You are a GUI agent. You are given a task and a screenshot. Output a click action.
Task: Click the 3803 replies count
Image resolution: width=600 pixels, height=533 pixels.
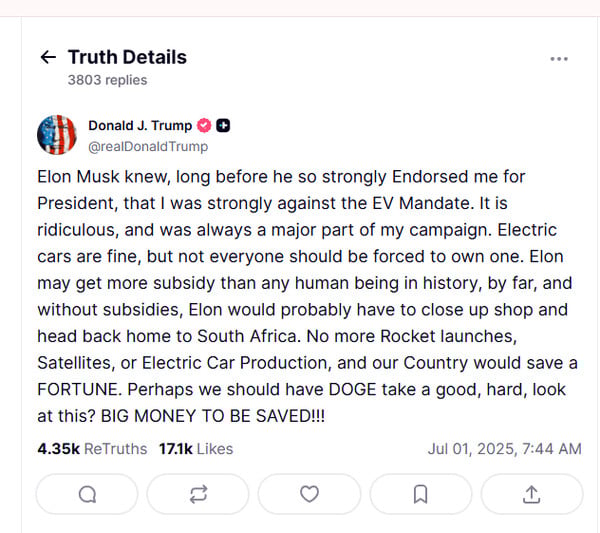(x=108, y=80)
